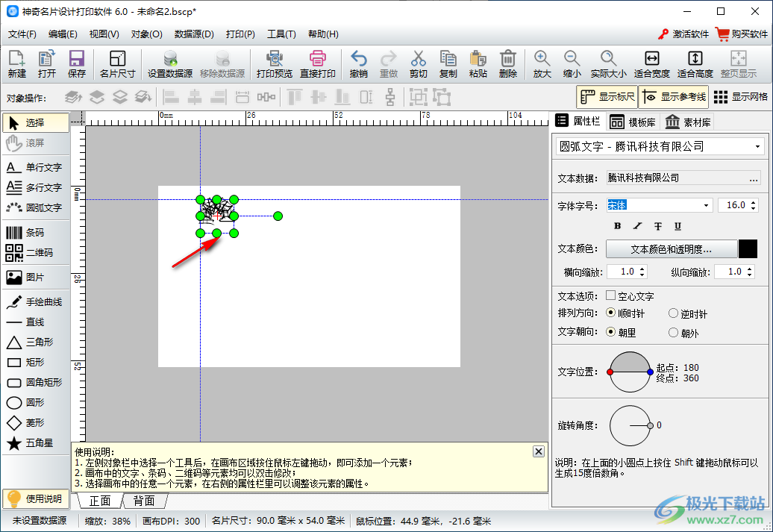
Task: Click the 文本颜色和透明度 button
Action: [672, 249]
